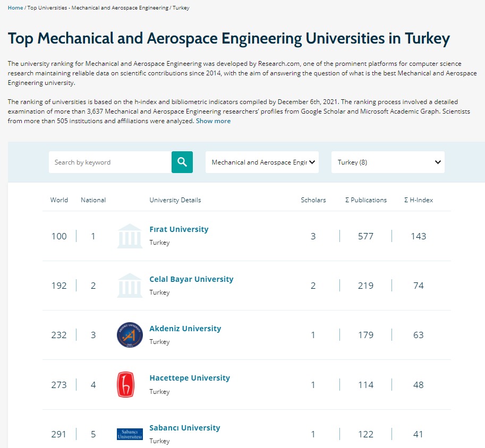Click the Scholars column header
Viewport: 485px width, 448px height.
(313, 200)
